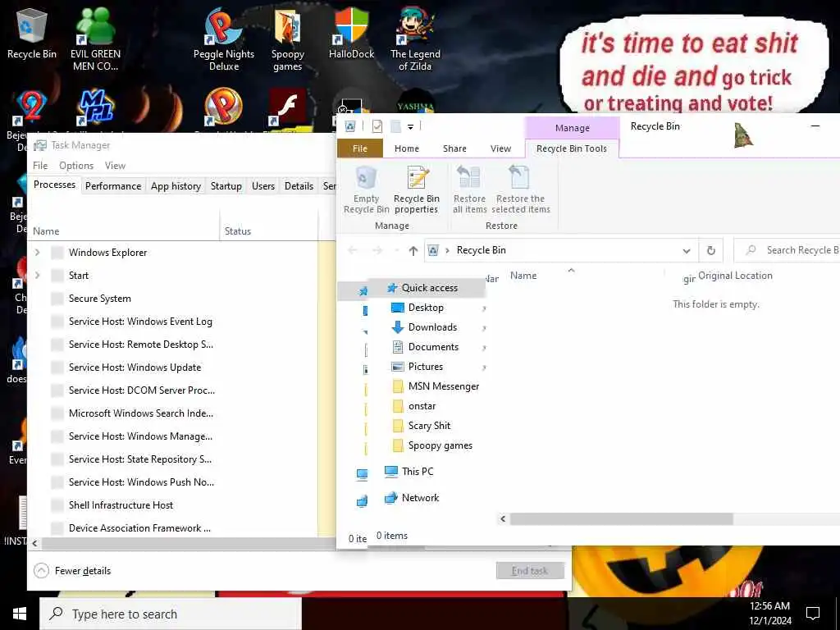
Task: Open MSN Messenger folder in navigation pane
Action: (444, 386)
